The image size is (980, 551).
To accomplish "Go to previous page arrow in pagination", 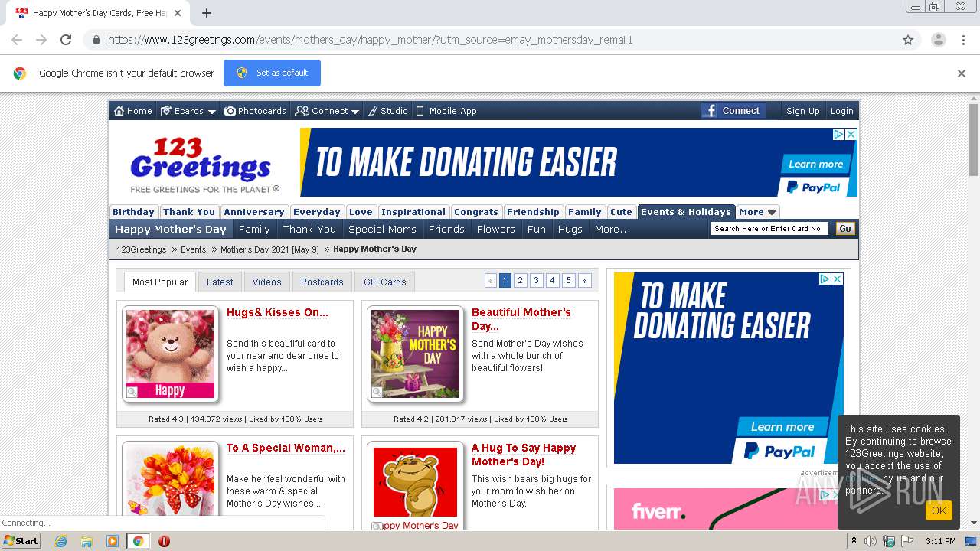I will point(491,281).
